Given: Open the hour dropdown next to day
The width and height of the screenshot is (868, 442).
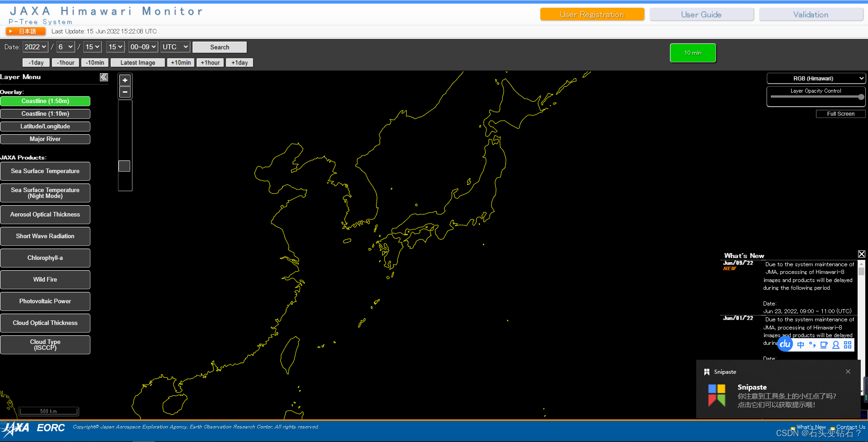Looking at the screenshot, I should pos(115,47).
